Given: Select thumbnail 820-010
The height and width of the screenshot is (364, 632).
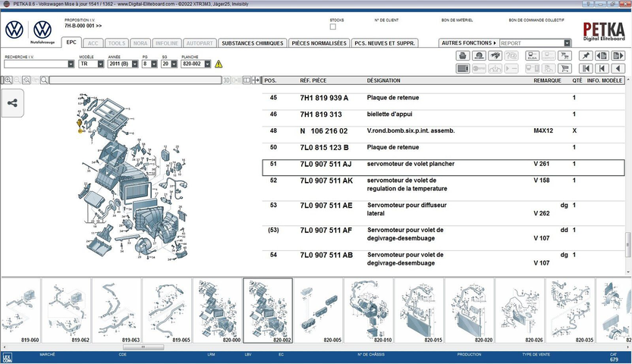Looking at the screenshot, I should coord(369,310).
